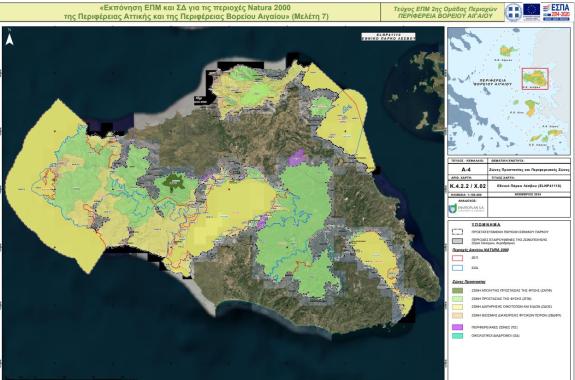Click the red-outlined legend symbol for Natura boundaries
This screenshot has height=380, width=575.
[457, 258]
